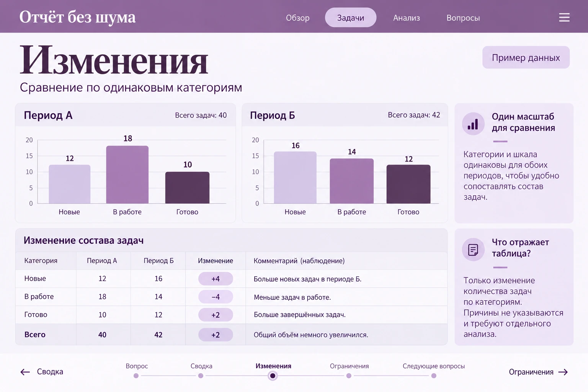Click subtitle 'Сравнение по одинаковым категориям'
The height and width of the screenshot is (392, 588).
pyautogui.click(x=131, y=87)
